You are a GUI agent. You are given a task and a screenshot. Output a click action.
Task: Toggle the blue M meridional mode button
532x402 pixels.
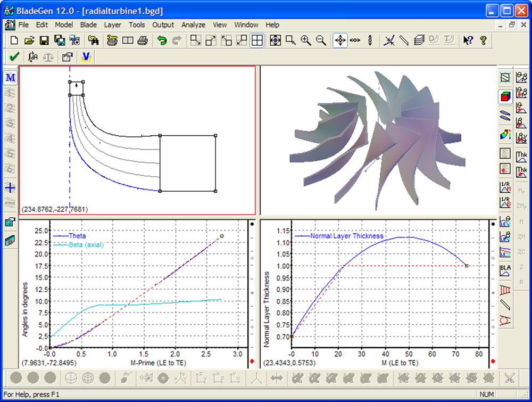pos(10,78)
